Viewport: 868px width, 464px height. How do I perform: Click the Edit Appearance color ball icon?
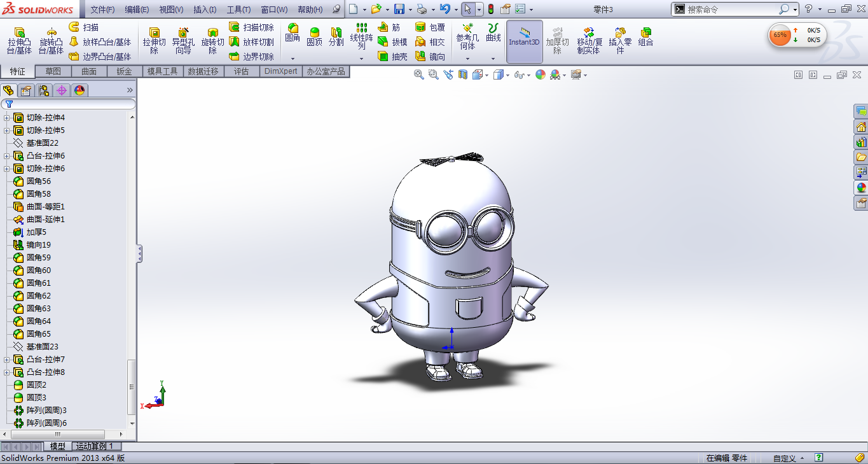click(541, 74)
